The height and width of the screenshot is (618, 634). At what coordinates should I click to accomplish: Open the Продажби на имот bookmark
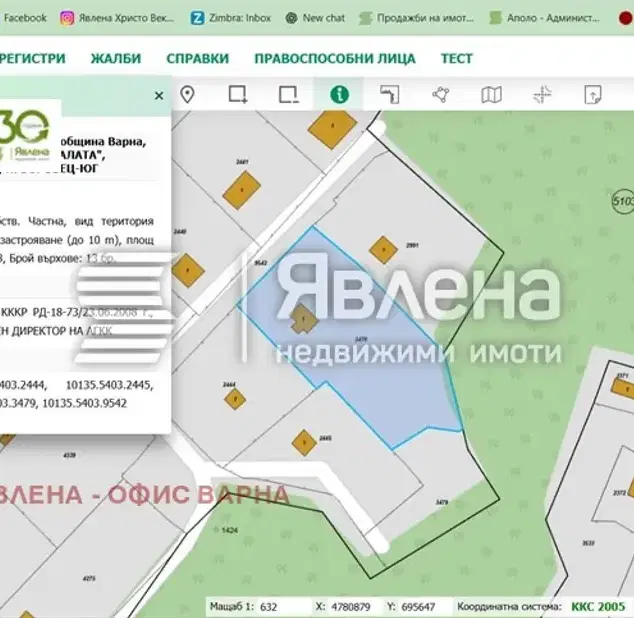(x=416, y=18)
